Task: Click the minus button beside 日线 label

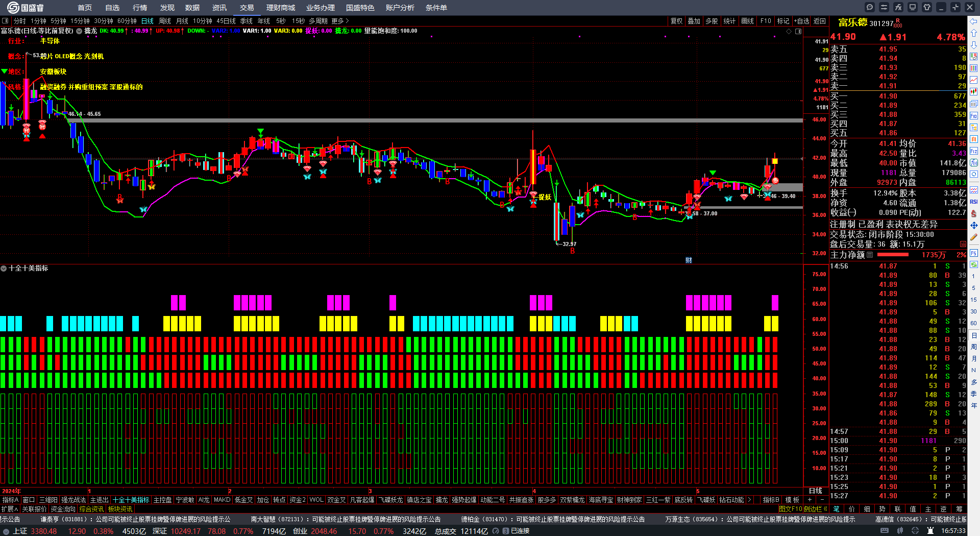Action: (822, 500)
